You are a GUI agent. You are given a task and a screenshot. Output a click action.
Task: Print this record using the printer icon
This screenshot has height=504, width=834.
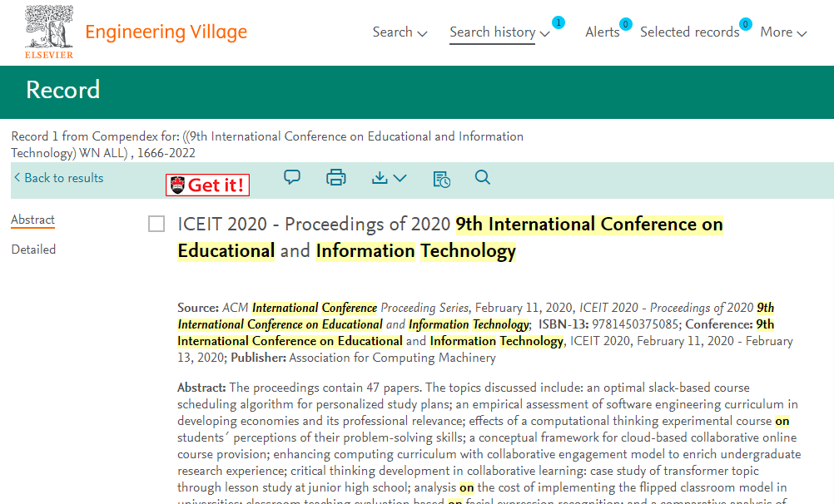click(x=336, y=178)
